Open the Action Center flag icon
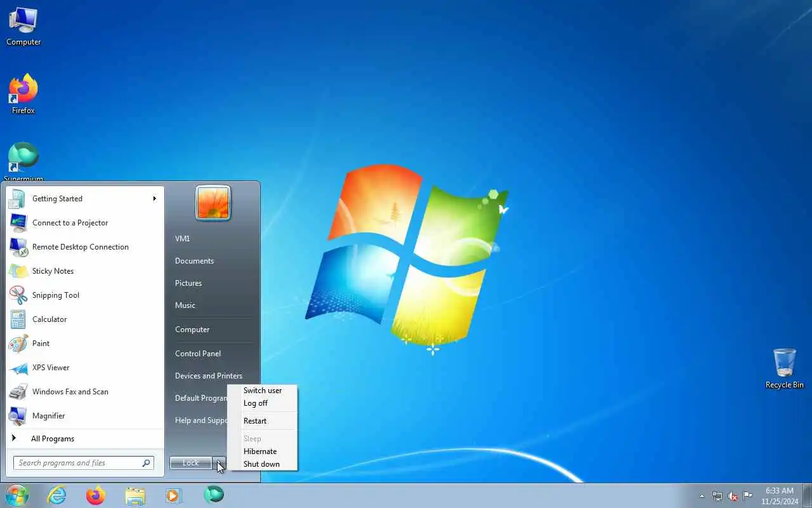Screen dimensions: 812x508 pos(748,496)
